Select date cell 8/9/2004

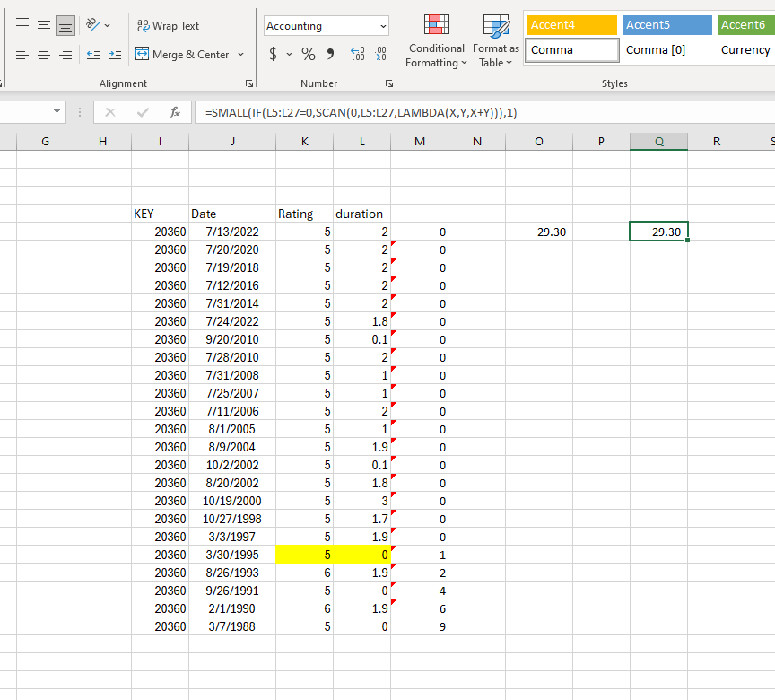pyautogui.click(x=232, y=447)
